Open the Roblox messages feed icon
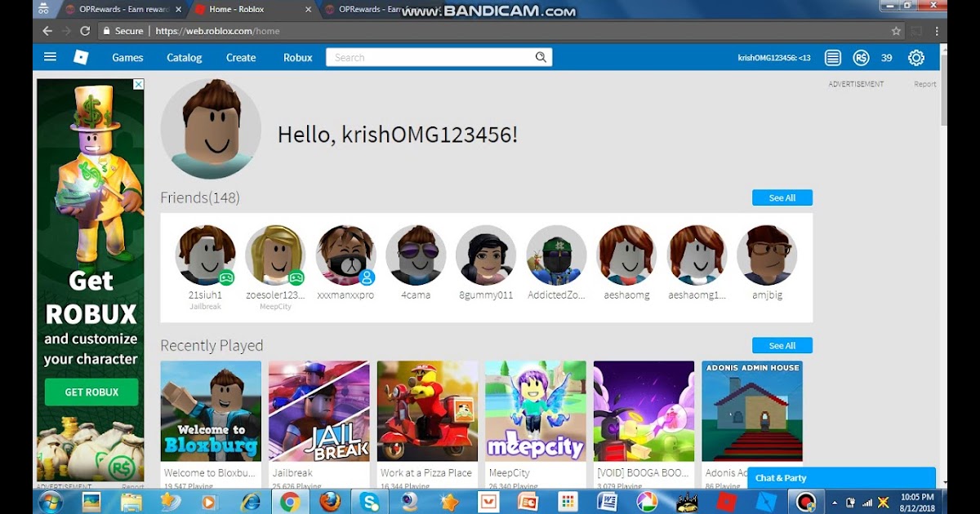This screenshot has width=980, height=514. click(832, 57)
